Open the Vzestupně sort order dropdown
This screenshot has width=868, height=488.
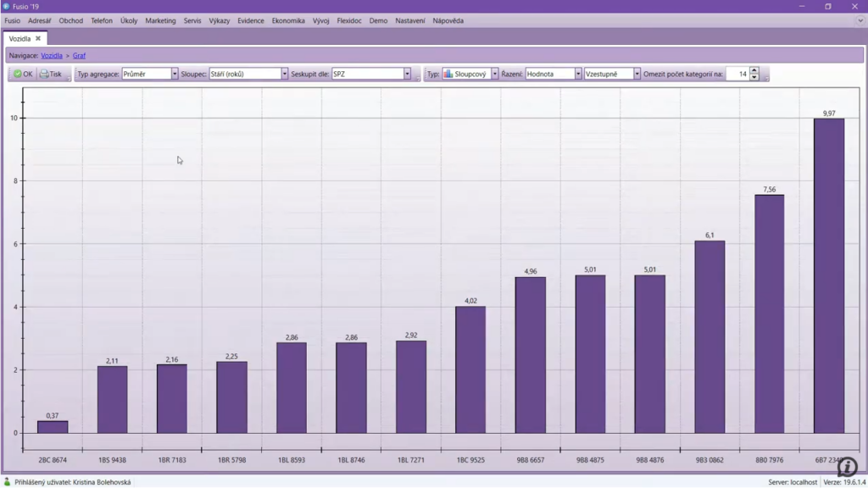click(637, 75)
